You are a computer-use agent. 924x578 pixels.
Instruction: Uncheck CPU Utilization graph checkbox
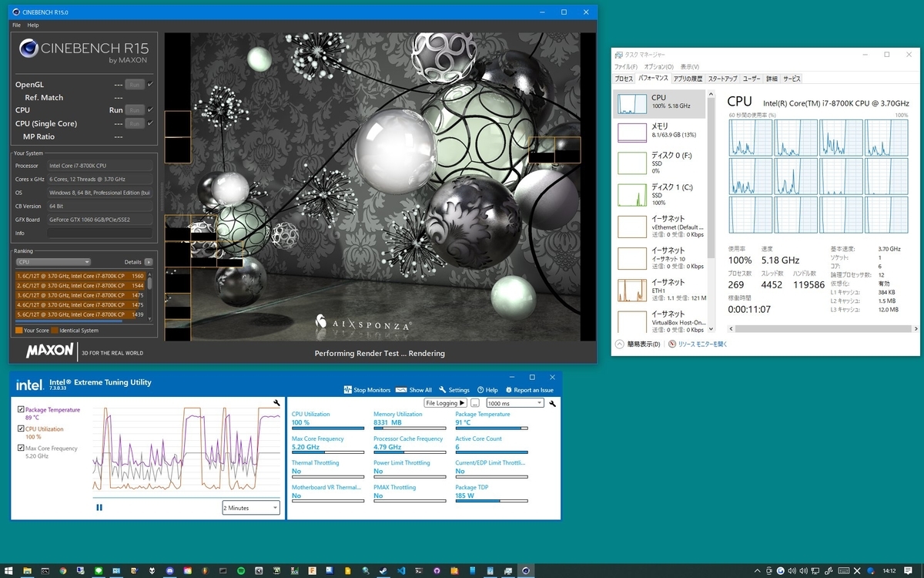pyautogui.click(x=21, y=429)
